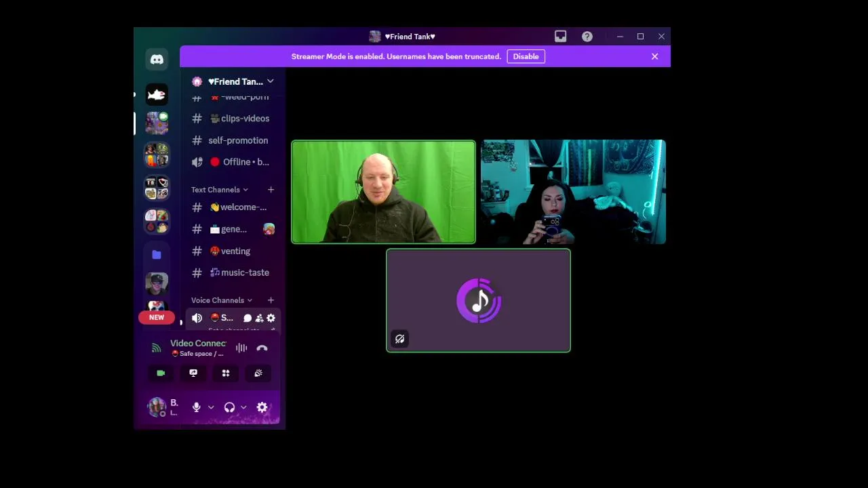The image size is (868, 488).
Task: Open the clips-videos channel
Action: pyautogui.click(x=233, y=119)
